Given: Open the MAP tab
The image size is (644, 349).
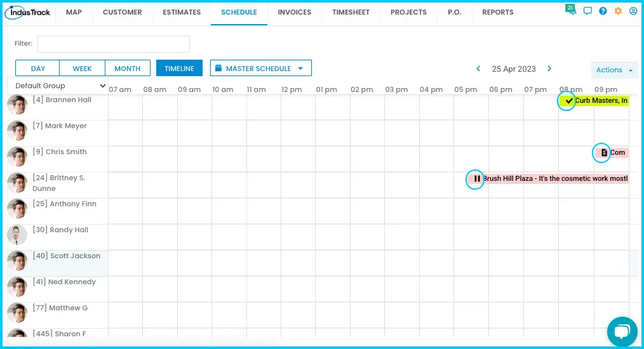Looking at the screenshot, I should pyautogui.click(x=74, y=12).
